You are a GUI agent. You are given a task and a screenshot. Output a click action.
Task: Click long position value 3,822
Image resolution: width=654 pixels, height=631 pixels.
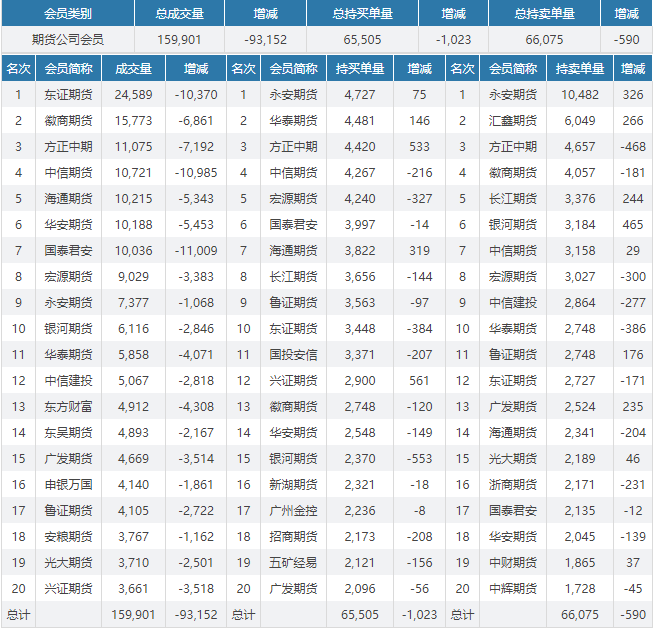click(x=360, y=251)
